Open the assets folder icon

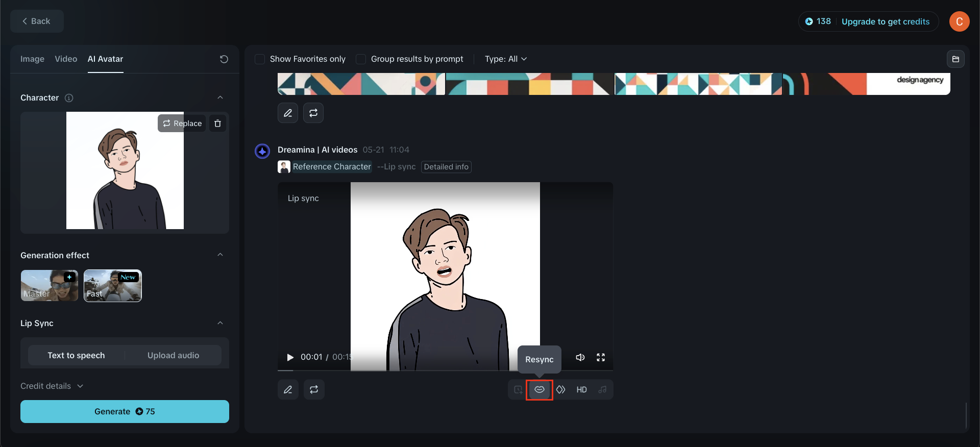tap(955, 59)
